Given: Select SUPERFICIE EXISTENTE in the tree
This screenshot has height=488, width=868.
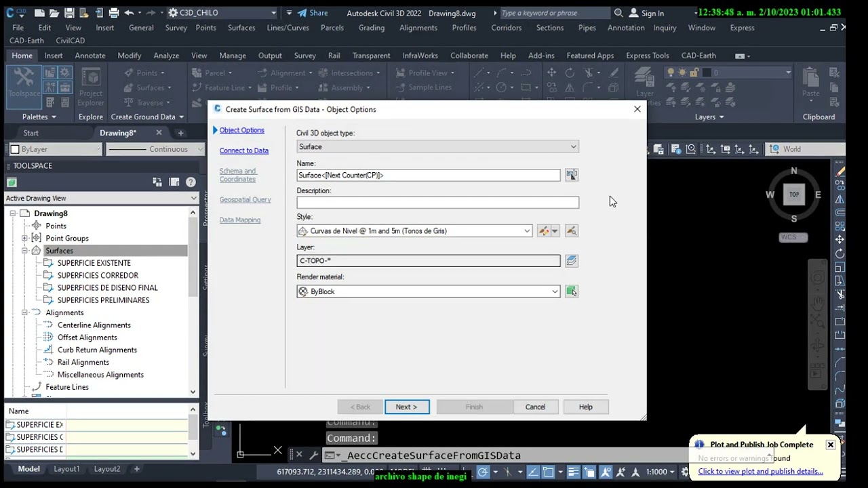Looking at the screenshot, I should [94, 263].
